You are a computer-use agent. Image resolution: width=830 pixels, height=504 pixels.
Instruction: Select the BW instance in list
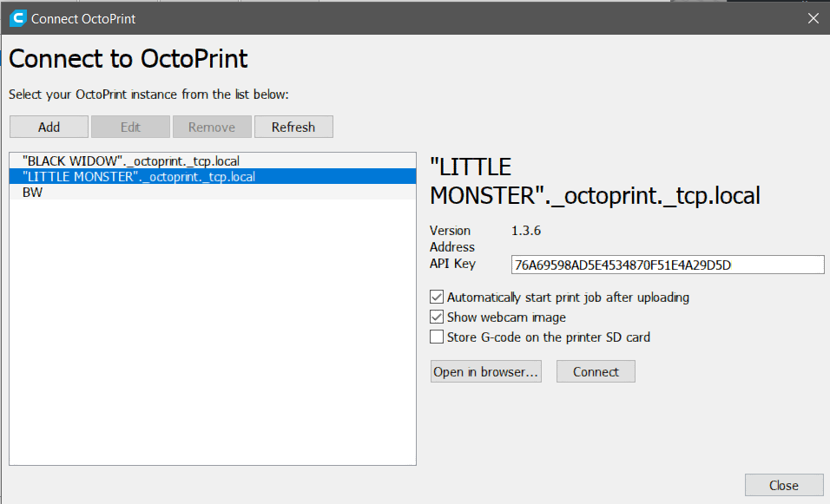pyautogui.click(x=213, y=192)
